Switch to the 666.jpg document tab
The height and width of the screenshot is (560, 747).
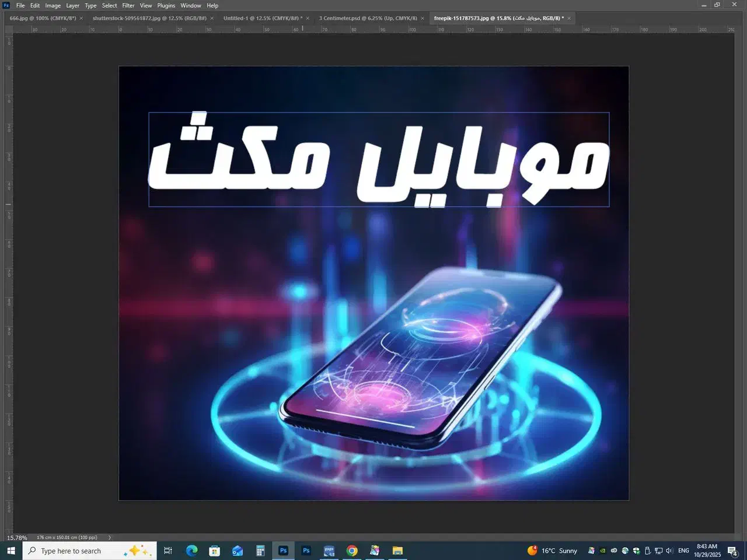pyautogui.click(x=43, y=18)
